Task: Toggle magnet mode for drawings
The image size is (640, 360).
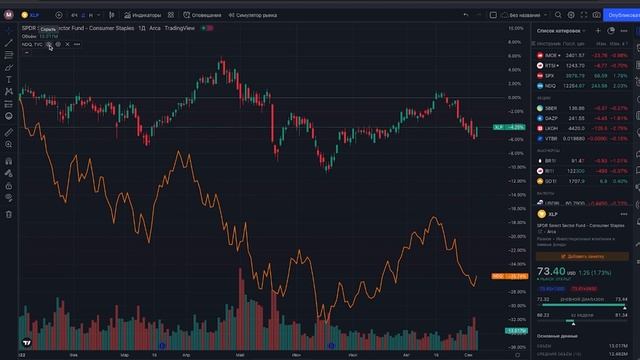Action: click(9, 161)
